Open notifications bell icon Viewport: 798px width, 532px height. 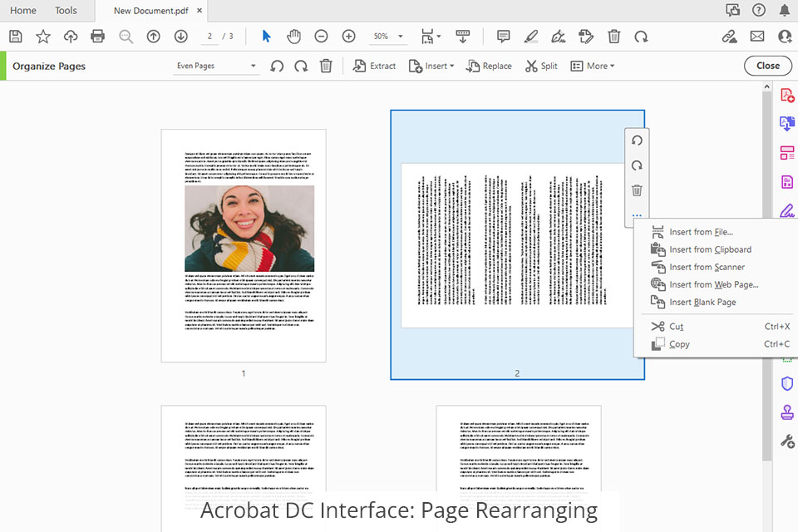click(x=785, y=10)
